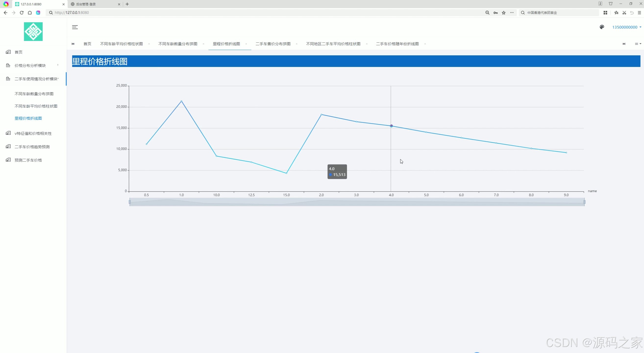Open the tab options dropdown at right

pos(638,44)
